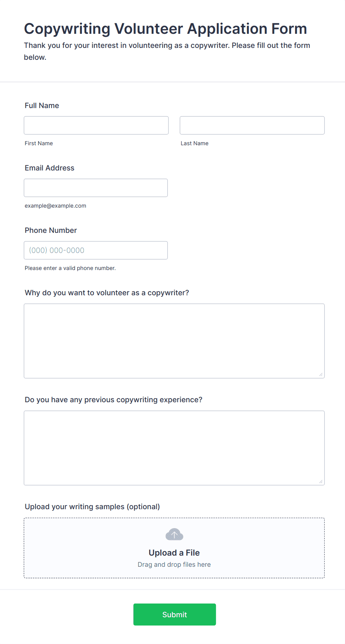Screen dimensions: 345x644
Task: Click the Phone Number label
Action: pos(51,230)
